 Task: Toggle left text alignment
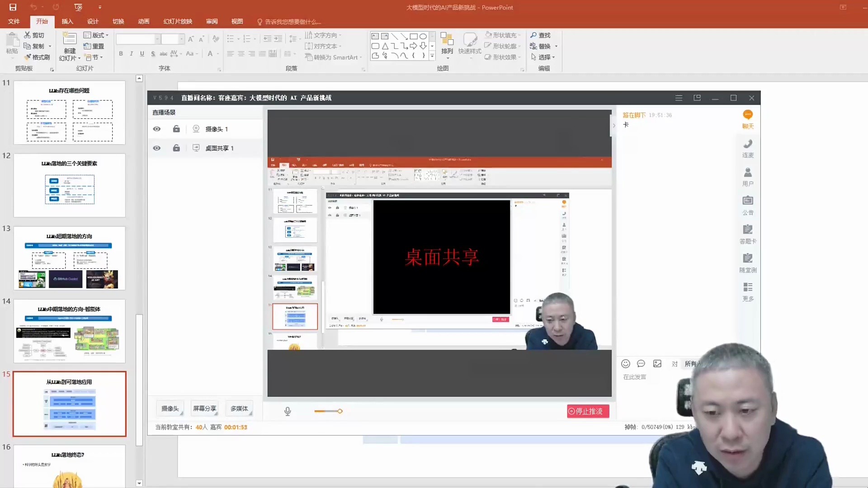(x=230, y=53)
